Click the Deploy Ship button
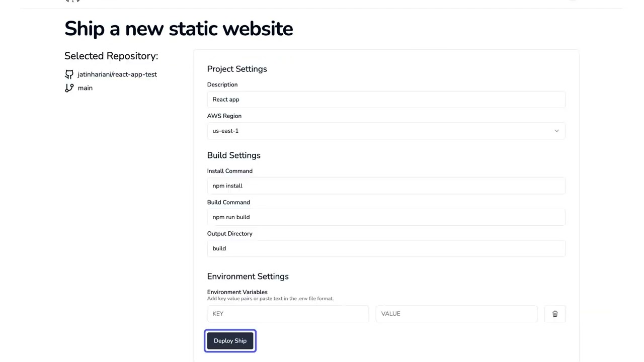The width and height of the screenshot is (644, 362). 230,341
